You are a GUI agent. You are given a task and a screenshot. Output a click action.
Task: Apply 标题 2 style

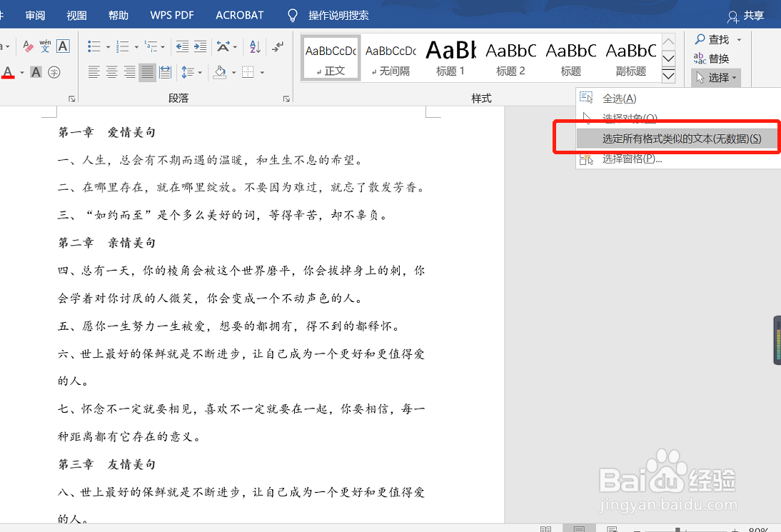(510, 58)
